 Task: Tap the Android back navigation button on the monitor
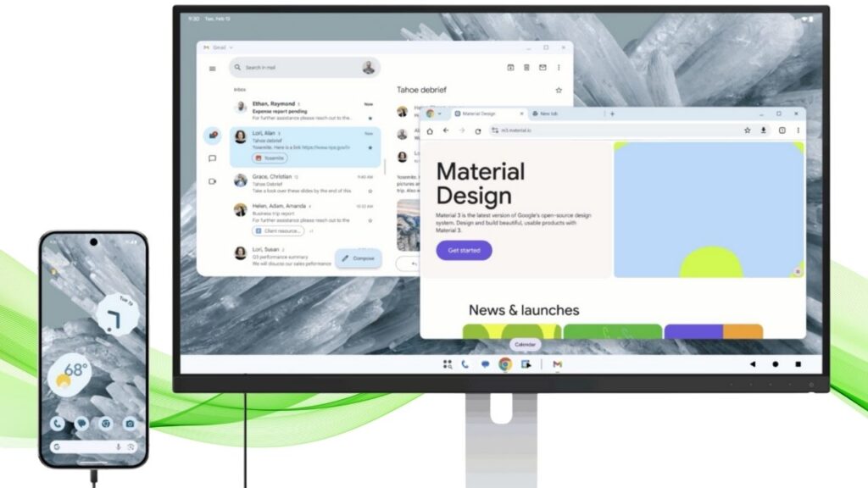(753, 364)
